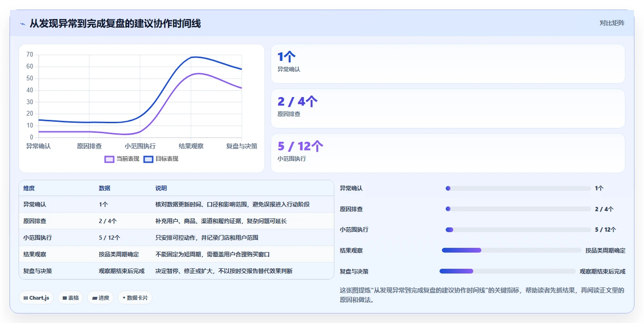Image resolution: width=644 pixels, height=323 pixels.
Task: Click the 异常确认 progress bar
Action: [518, 188]
